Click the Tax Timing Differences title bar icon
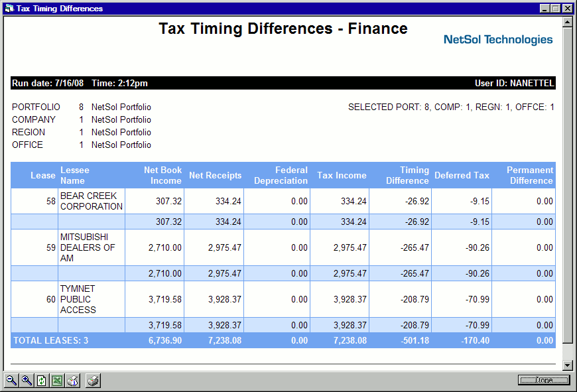Screen dimensions: 577x392 click(9, 8)
